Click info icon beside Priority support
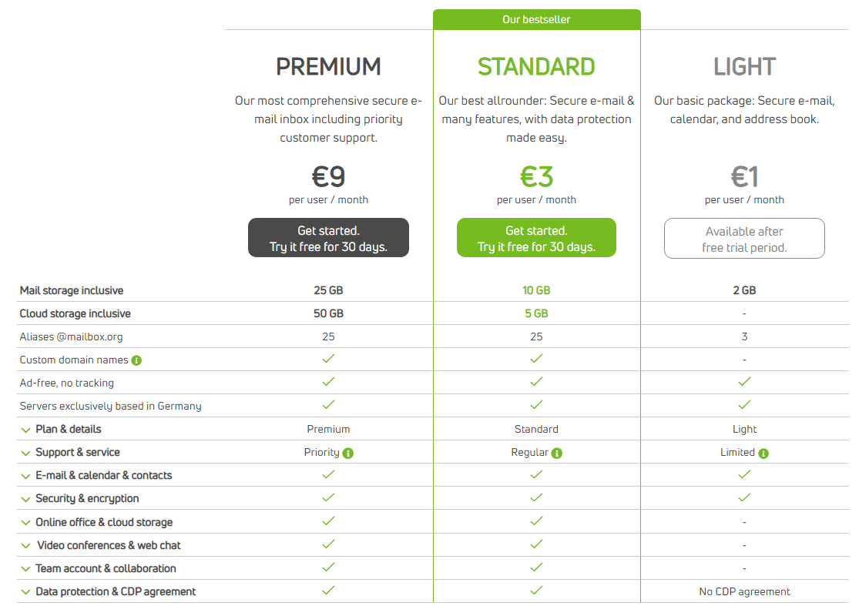859x616 pixels. tap(348, 453)
